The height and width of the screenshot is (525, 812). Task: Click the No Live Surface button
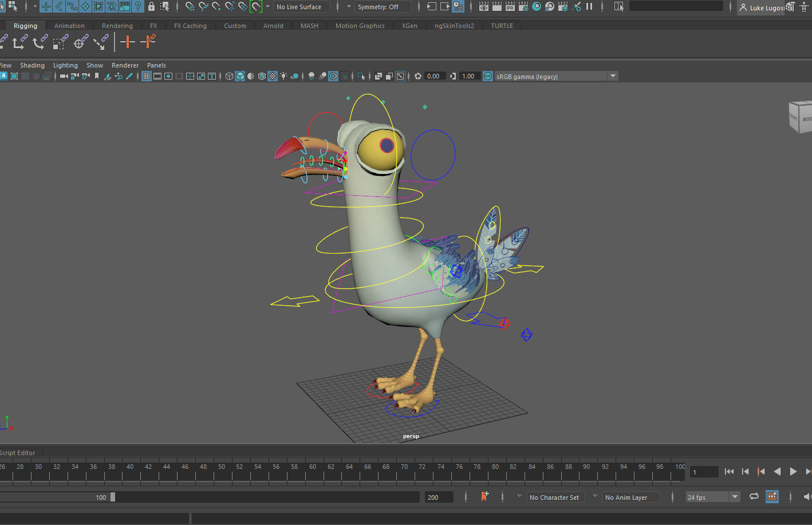[302, 7]
